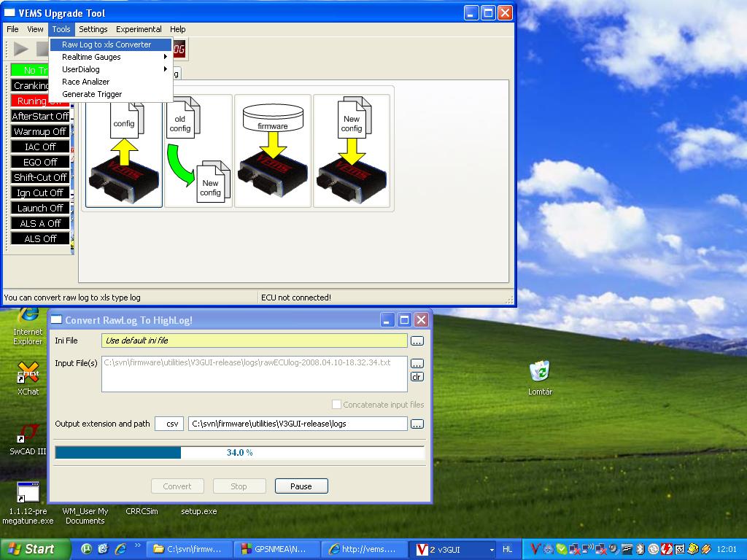This screenshot has height=560, width=747.
Task: Click the 34.0 % conversion progress bar
Action: 239,452
